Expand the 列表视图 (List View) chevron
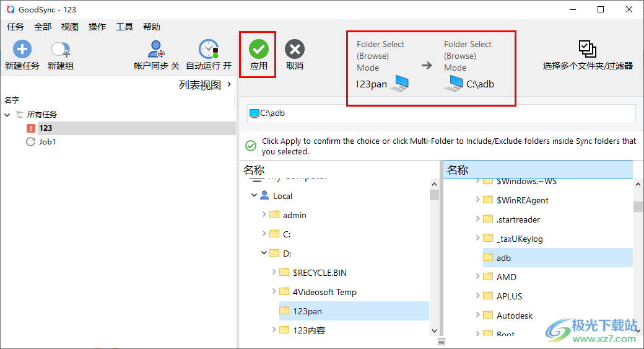This screenshot has width=644, height=349. click(x=229, y=84)
